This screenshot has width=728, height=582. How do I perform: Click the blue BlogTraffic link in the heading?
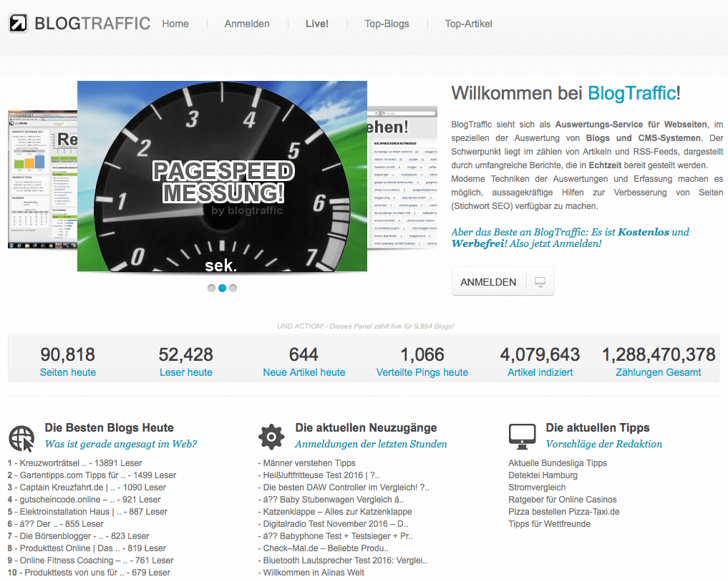[632, 93]
